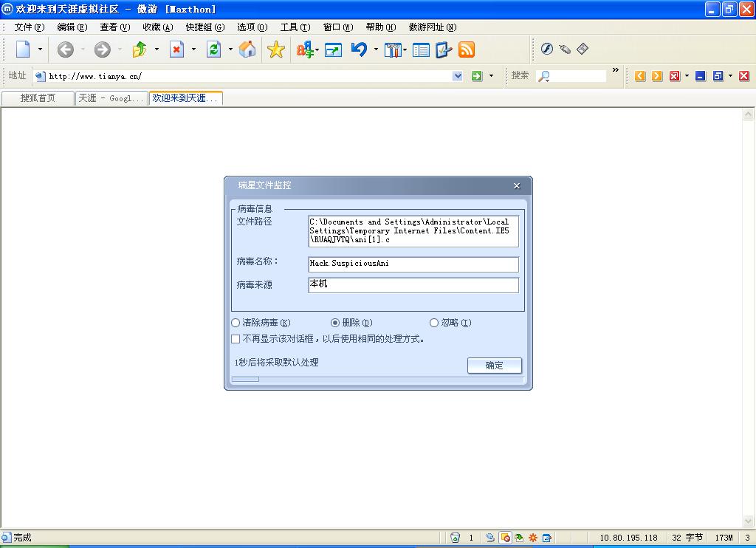Click the blue Undo close-tab arrow icon
The image size is (756, 548).
[360, 49]
